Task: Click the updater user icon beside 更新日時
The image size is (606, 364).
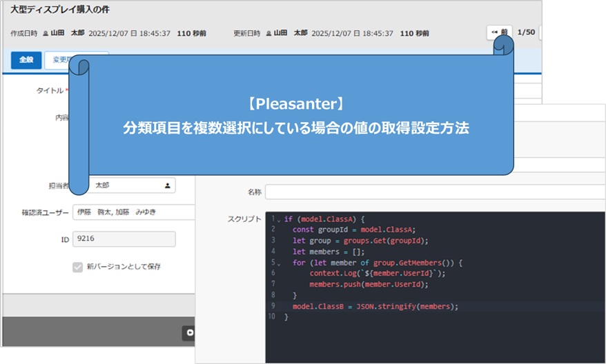Action: pos(268,33)
